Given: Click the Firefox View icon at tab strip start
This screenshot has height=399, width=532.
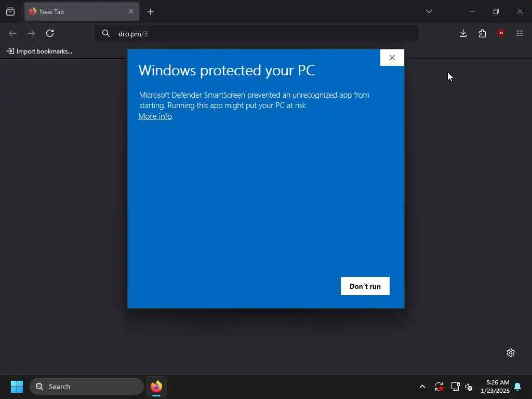Looking at the screenshot, I should pyautogui.click(x=10, y=11).
